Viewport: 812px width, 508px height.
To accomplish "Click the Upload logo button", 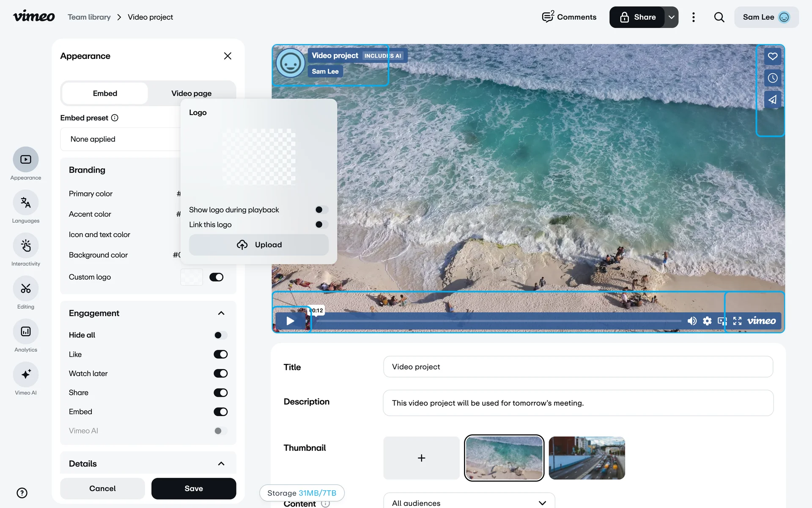I will pyautogui.click(x=258, y=245).
